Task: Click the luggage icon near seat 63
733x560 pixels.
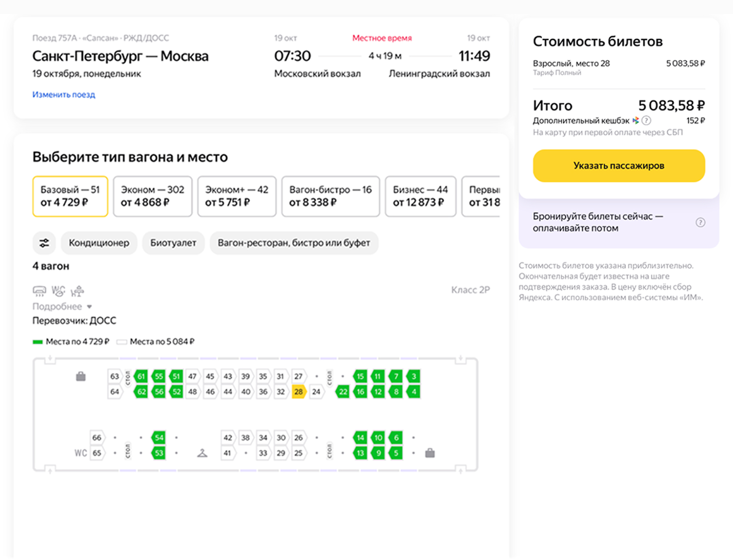Action: click(81, 376)
